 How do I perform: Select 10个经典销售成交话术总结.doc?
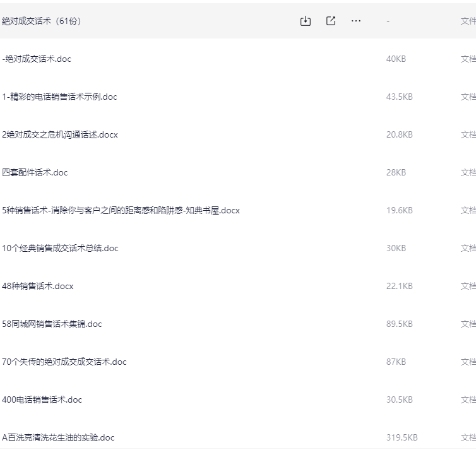60,248
